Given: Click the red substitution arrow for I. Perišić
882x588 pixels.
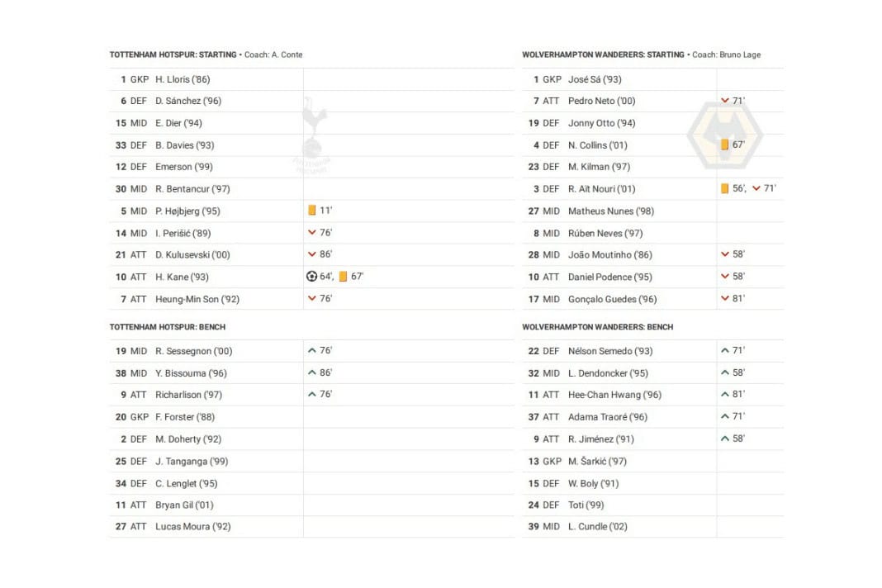Looking at the screenshot, I should (x=312, y=233).
